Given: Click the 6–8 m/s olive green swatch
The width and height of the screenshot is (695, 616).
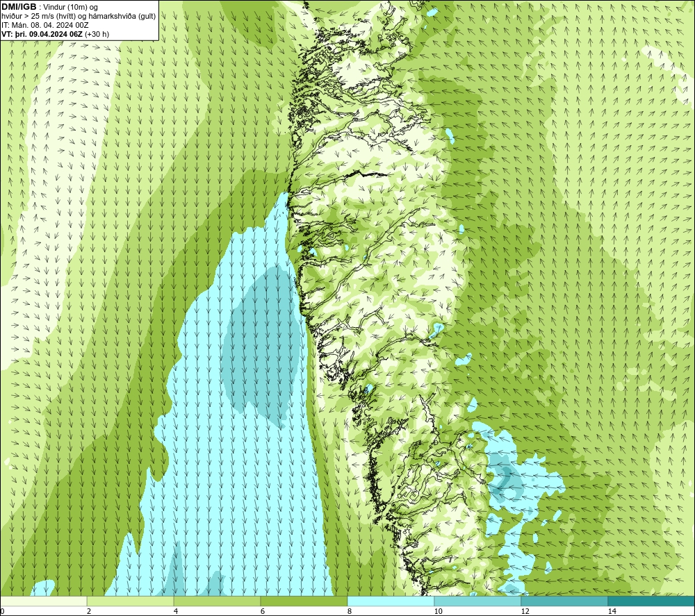Looking at the screenshot, I should tap(304, 601).
